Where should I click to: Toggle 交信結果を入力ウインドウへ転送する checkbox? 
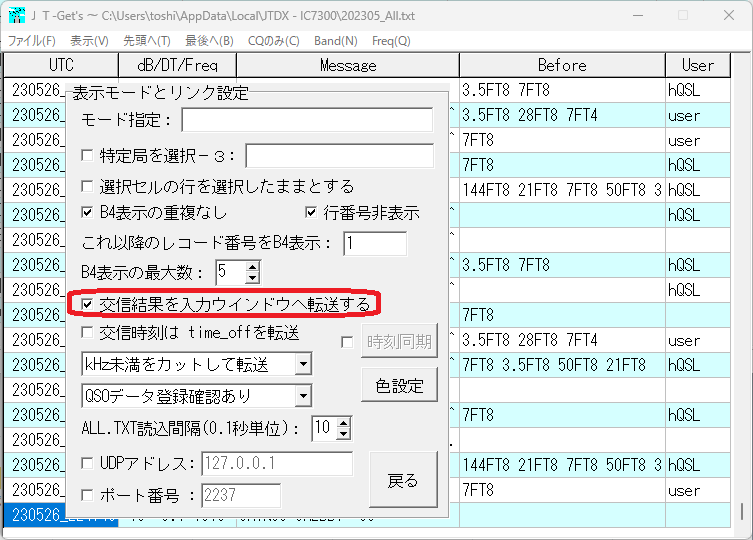pyautogui.click(x=87, y=304)
